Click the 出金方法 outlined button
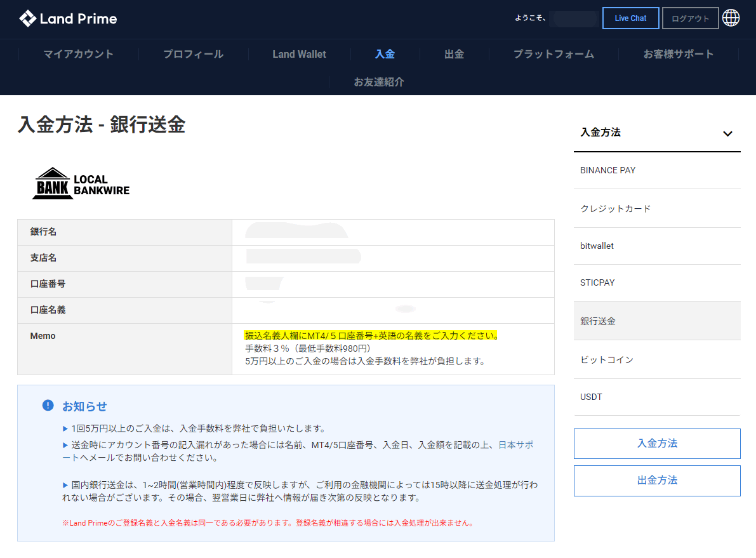The height and width of the screenshot is (558, 756). 657,481
